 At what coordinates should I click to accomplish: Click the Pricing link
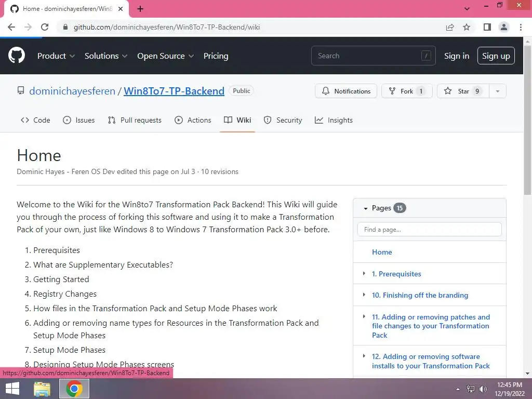tap(216, 56)
